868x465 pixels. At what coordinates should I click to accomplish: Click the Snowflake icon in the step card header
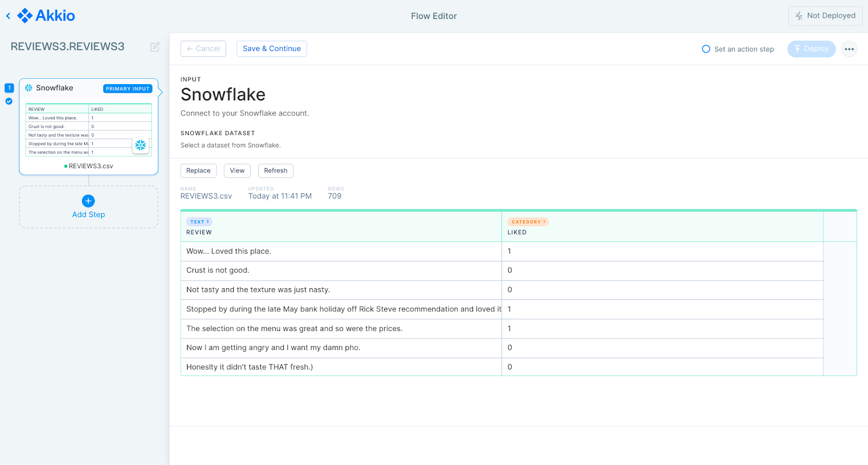pos(29,88)
